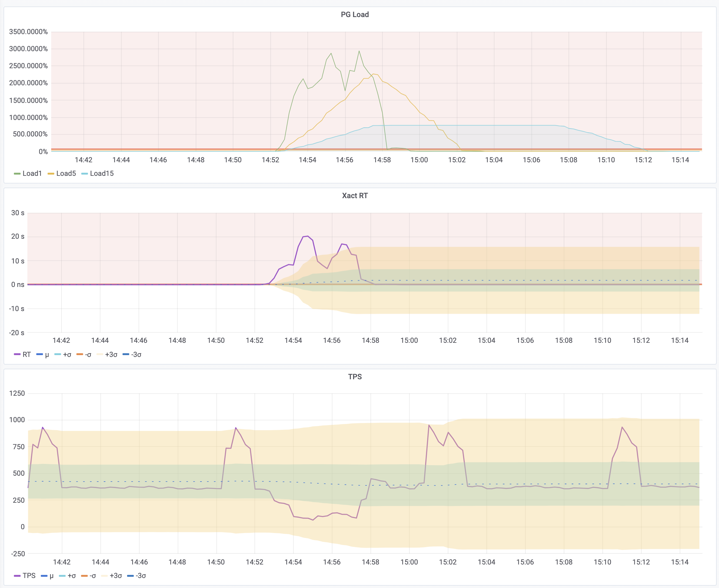Open the TPS panel title menu
This screenshot has width=719, height=588.
[355, 377]
